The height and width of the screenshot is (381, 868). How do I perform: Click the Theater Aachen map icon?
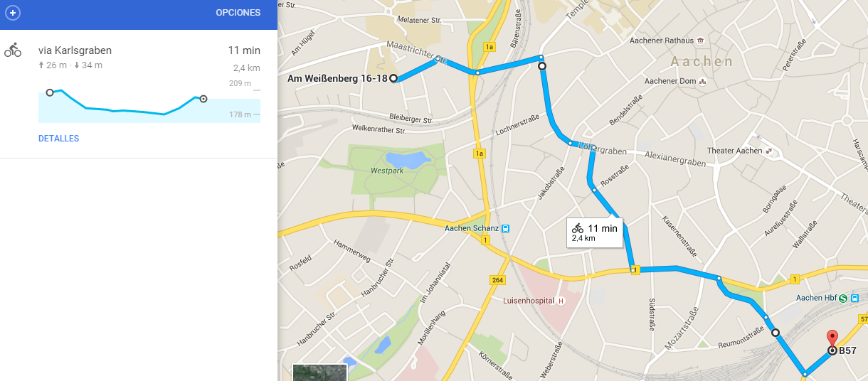pyautogui.click(x=769, y=151)
